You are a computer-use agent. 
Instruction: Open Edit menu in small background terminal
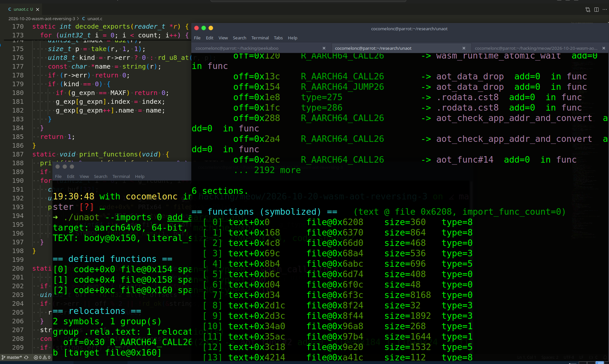coord(71,176)
